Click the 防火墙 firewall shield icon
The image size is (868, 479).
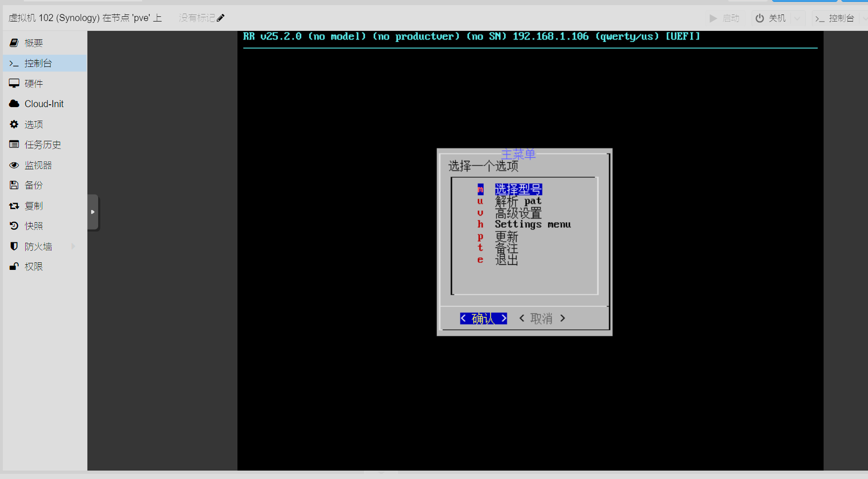pyautogui.click(x=14, y=246)
